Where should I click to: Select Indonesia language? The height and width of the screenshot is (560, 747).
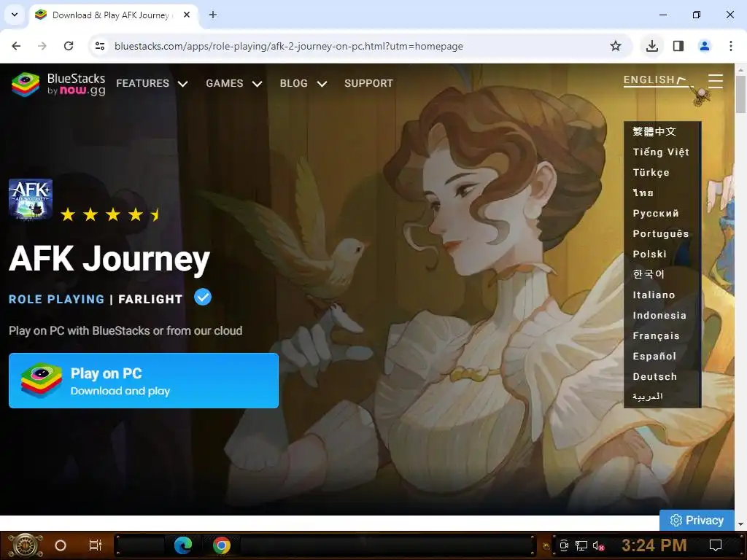[x=659, y=316]
